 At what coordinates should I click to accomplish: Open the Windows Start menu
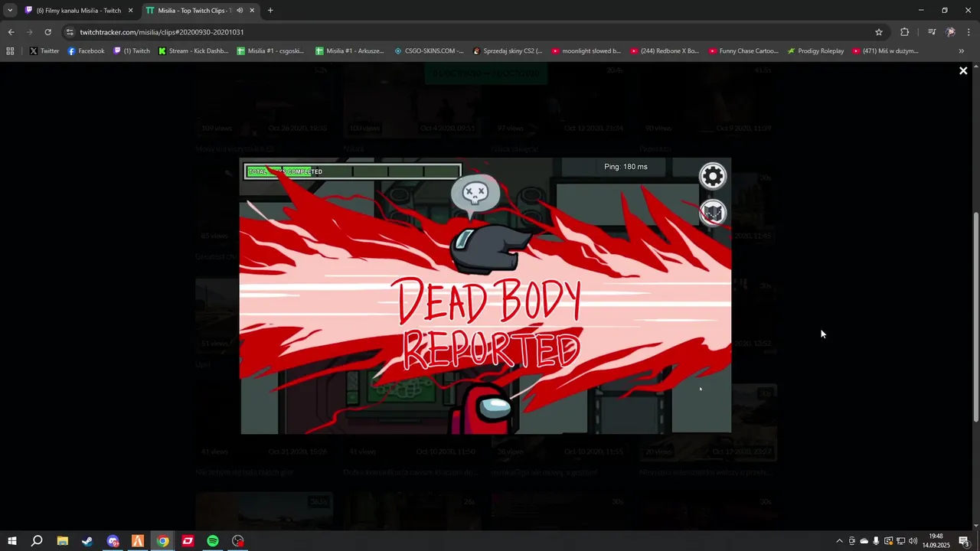11,541
